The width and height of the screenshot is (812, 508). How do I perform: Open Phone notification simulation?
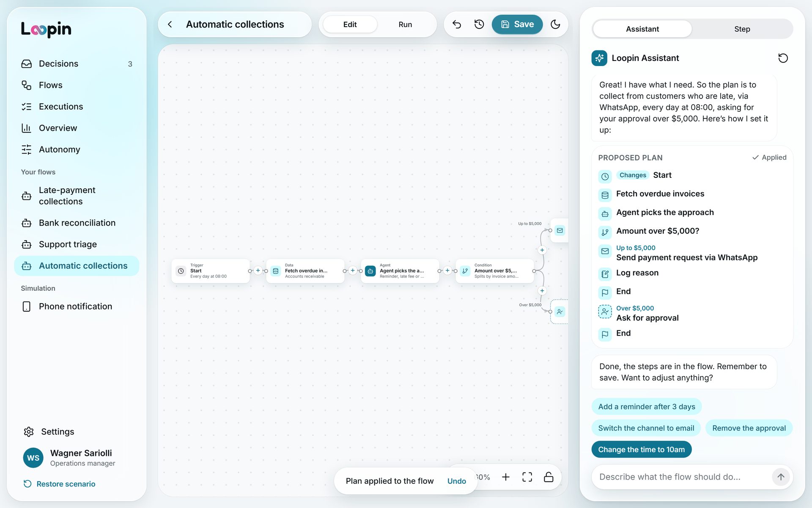pos(77,306)
